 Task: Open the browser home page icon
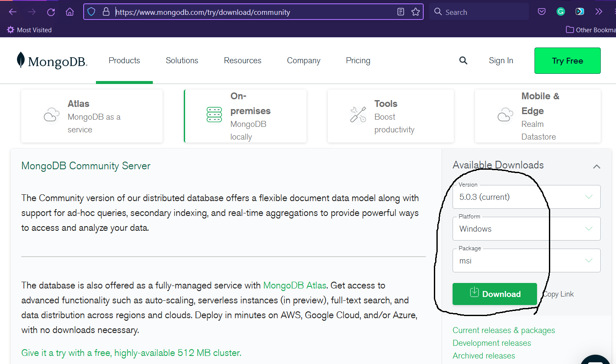point(70,12)
